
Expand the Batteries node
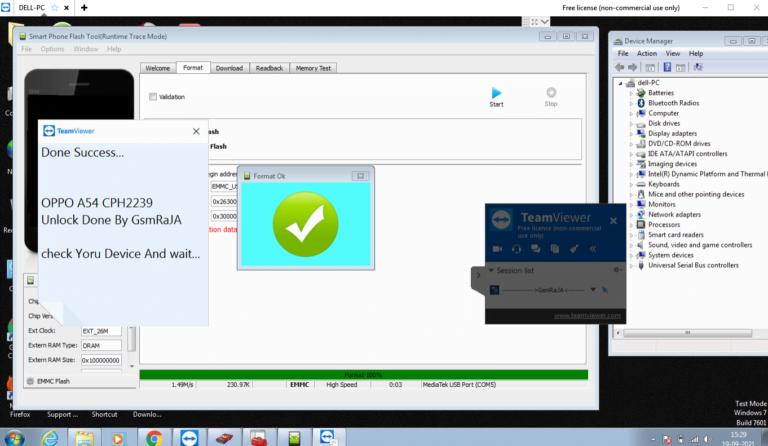631,93
